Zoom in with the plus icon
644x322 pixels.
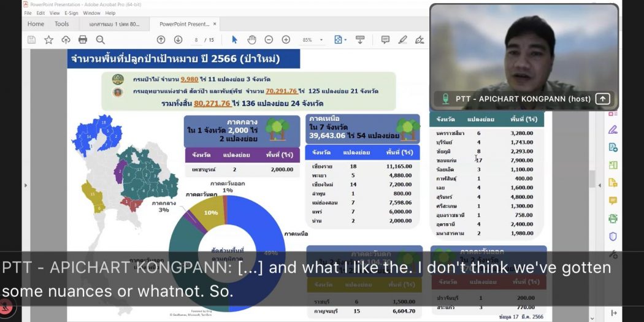[286, 40]
